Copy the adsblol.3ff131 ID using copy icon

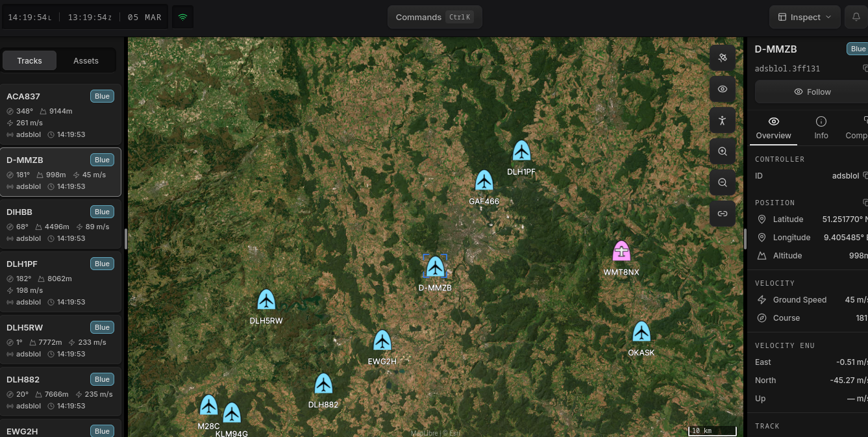864,68
